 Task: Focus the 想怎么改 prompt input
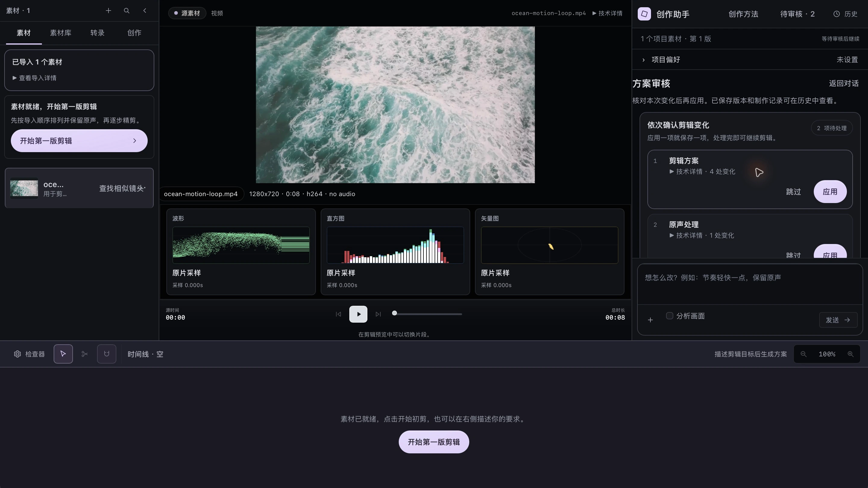[750, 284]
